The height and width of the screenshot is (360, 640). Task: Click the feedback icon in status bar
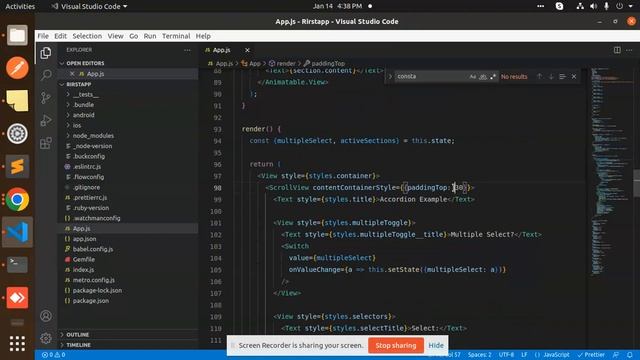coord(616,355)
